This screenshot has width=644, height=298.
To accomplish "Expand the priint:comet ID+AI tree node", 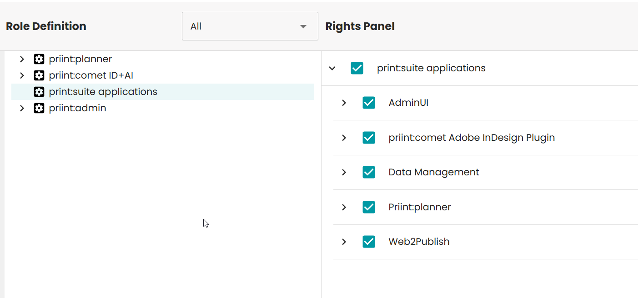I will (22, 75).
